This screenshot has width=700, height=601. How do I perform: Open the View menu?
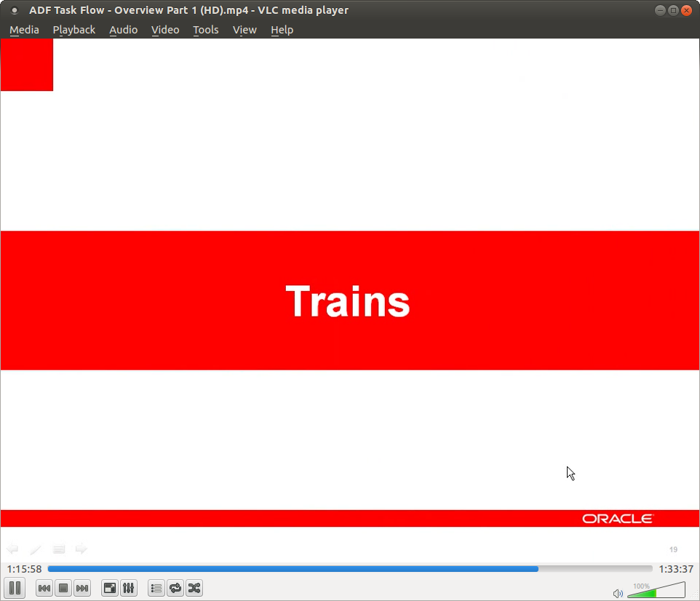pos(244,30)
